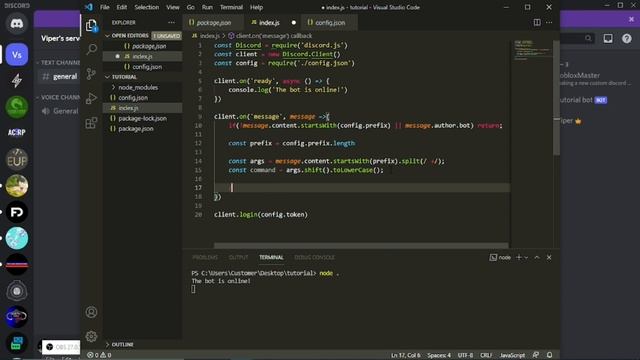Select the Vs server icon in Discord

pos(17,55)
